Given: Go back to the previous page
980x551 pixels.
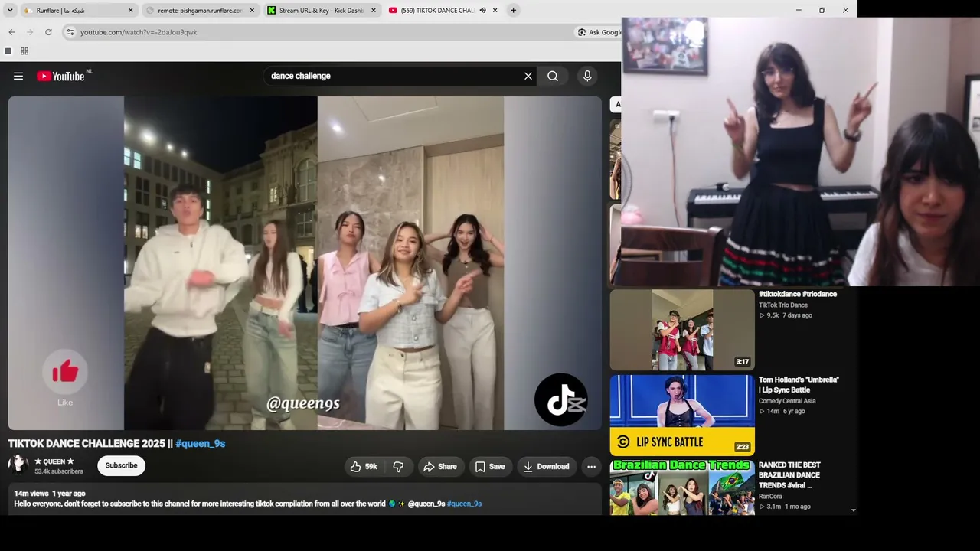Looking at the screenshot, I should click(x=11, y=32).
